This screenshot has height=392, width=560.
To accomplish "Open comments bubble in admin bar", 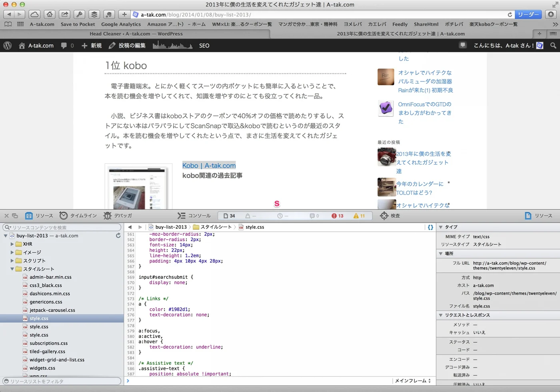I will click(x=67, y=46).
